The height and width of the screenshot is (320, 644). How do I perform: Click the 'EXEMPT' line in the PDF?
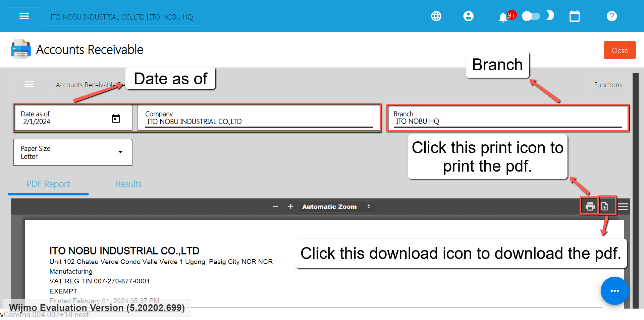pyautogui.click(x=63, y=291)
